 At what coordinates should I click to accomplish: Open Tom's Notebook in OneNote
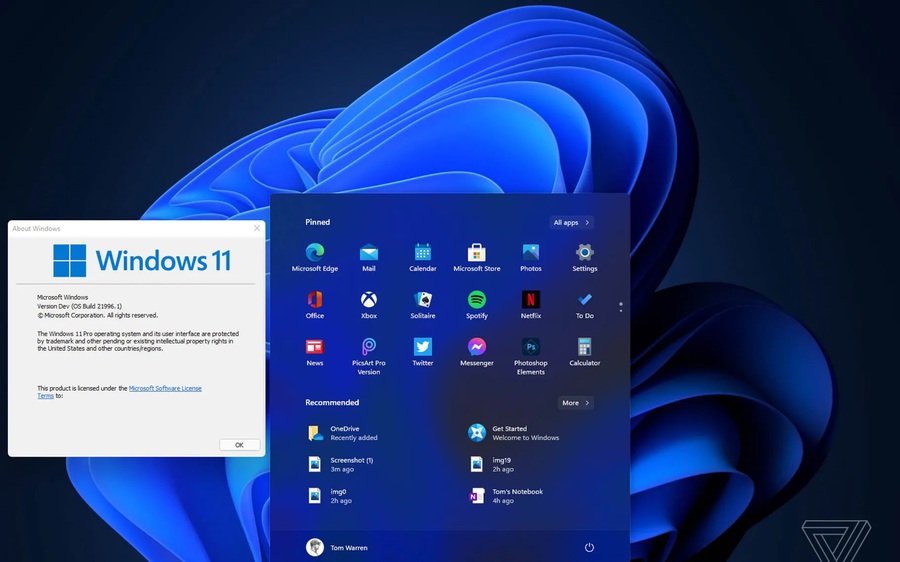pyautogui.click(x=505, y=496)
